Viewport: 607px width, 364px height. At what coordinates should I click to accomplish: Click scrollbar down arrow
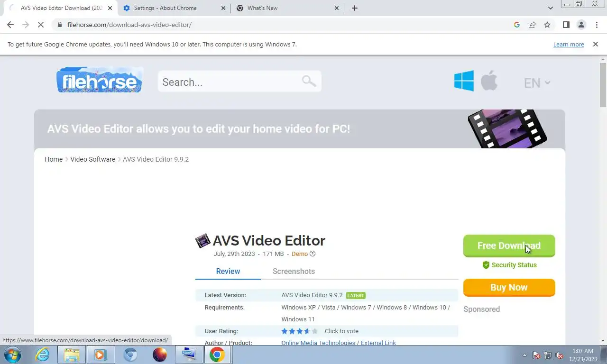coord(603,341)
